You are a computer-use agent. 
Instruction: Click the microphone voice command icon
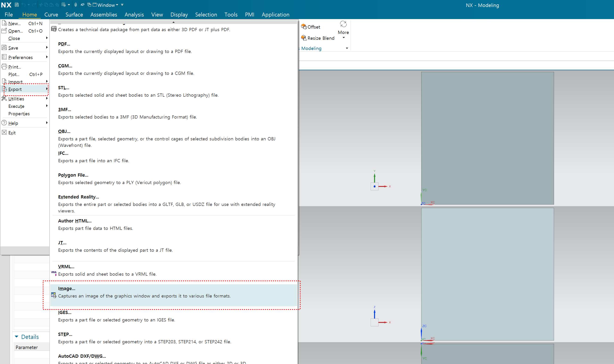pos(76,5)
